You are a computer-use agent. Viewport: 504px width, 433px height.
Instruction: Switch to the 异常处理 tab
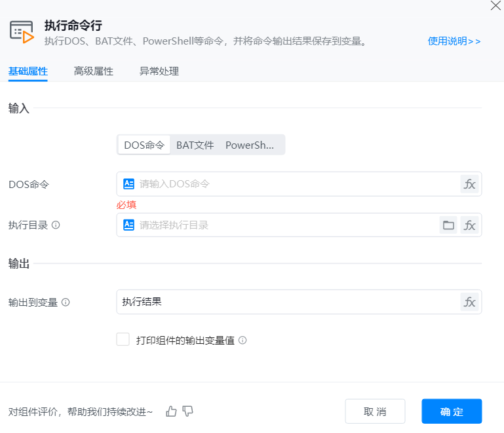click(159, 71)
